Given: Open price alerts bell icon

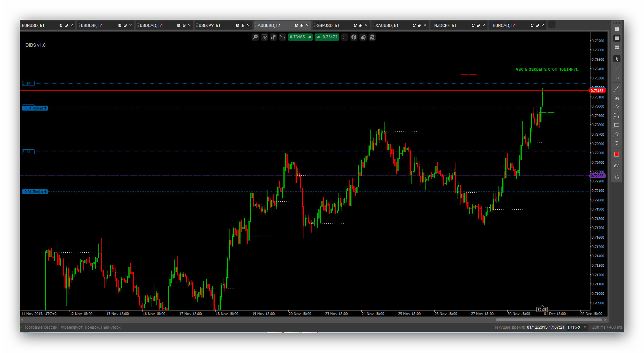Looking at the screenshot, I should point(617,177).
